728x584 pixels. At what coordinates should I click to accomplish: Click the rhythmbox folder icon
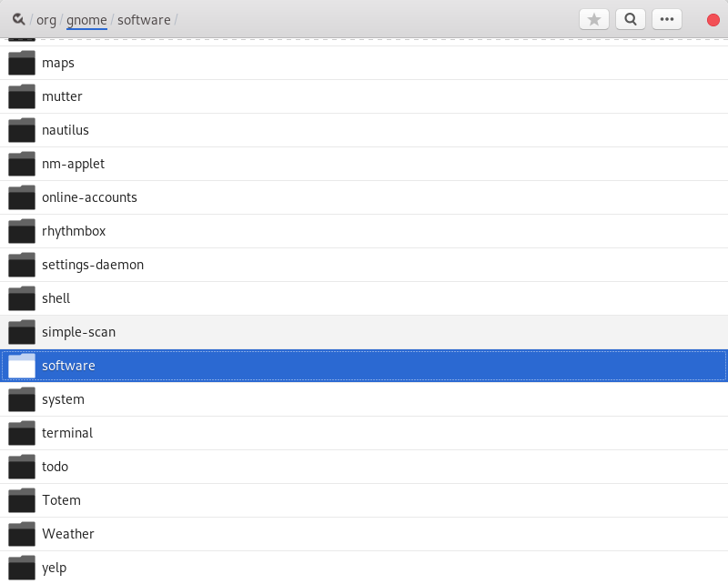(x=22, y=231)
